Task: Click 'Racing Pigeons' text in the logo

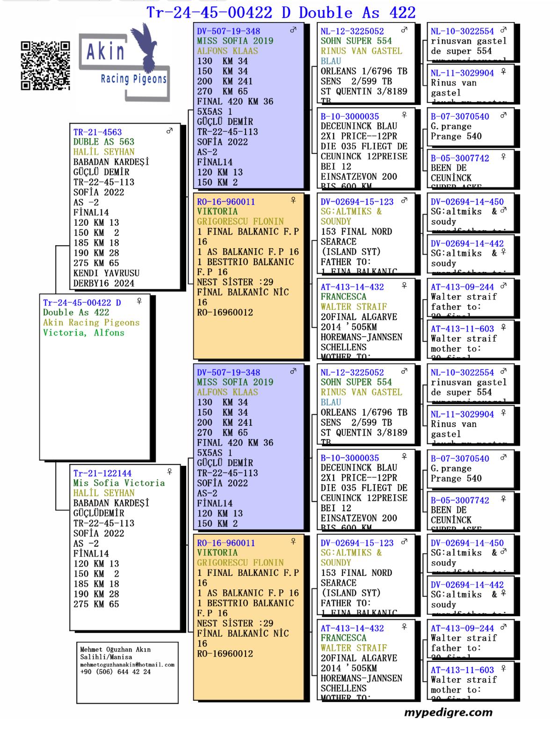Action: (133, 79)
